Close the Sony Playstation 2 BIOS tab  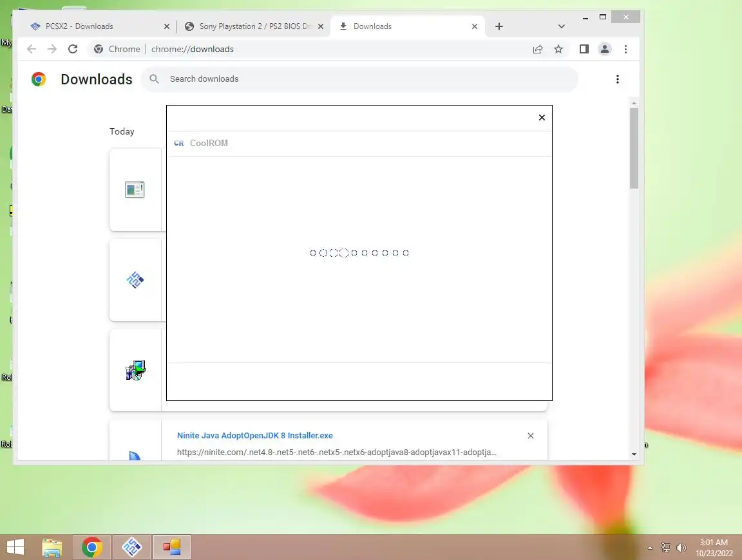pos(321,26)
